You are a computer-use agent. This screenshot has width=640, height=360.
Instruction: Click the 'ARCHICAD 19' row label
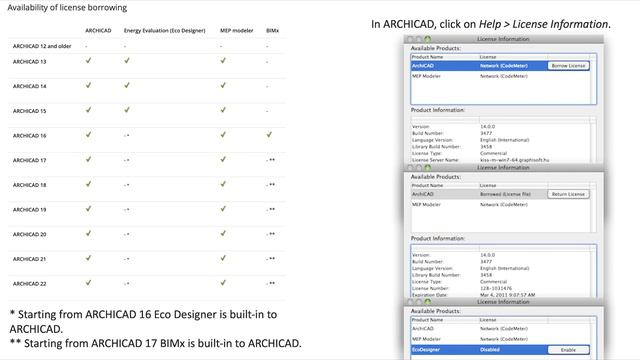(29, 210)
